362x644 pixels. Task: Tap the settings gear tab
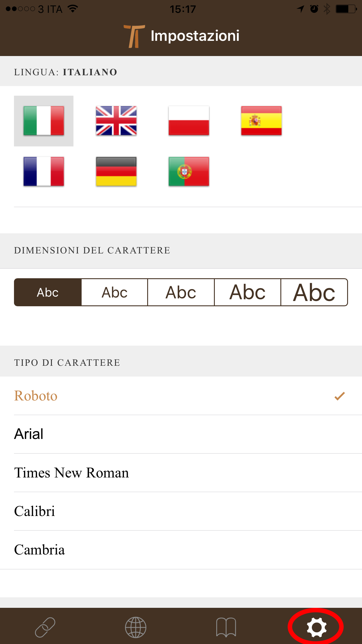[317, 627]
